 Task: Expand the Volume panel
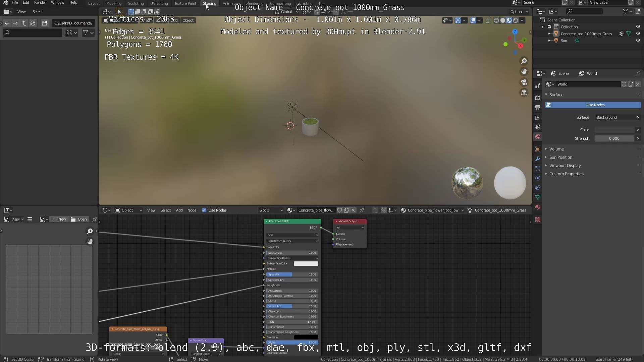tap(556, 149)
